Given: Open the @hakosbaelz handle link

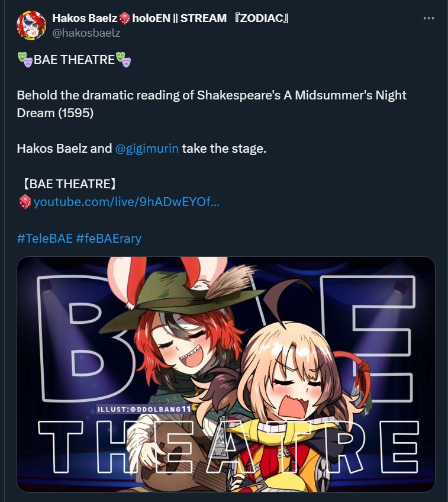Looking at the screenshot, I should click(86, 33).
